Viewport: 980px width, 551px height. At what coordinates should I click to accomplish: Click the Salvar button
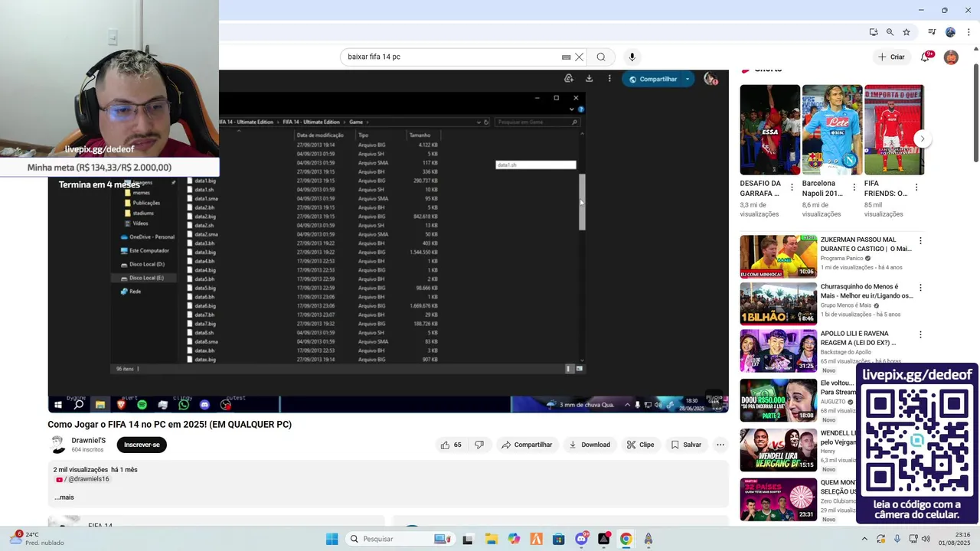tap(686, 445)
